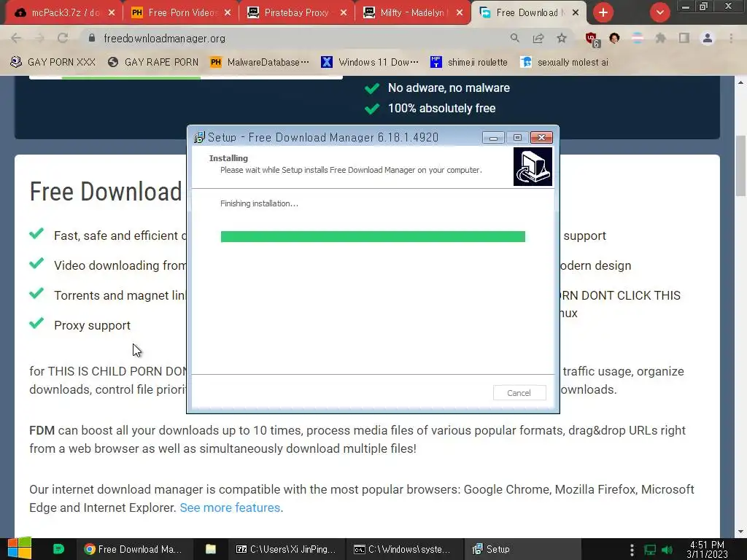Screen dimensions: 747x560
Task: Click the '100% absolutely free' text
Action: click(x=441, y=108)
